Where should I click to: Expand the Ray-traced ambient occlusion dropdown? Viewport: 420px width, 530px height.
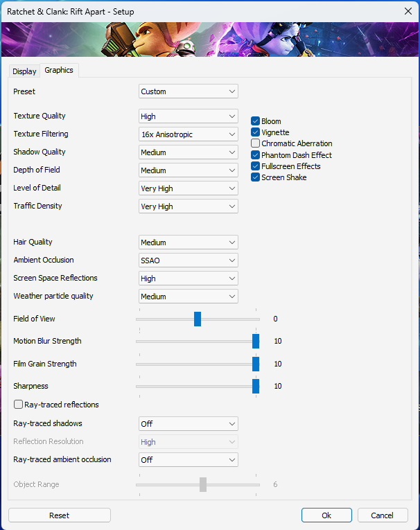point(189,460)
